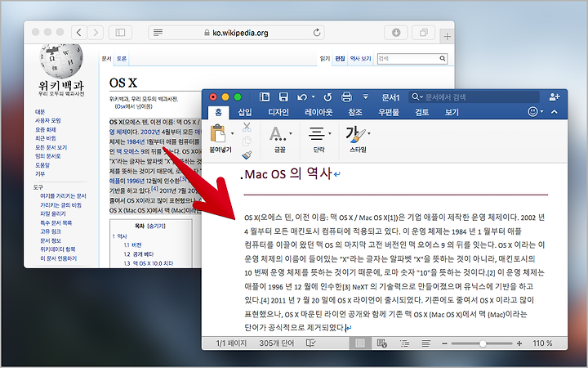Save the Word document with the floppy icon
Screen dimensions: 588x368
(283, 97)
